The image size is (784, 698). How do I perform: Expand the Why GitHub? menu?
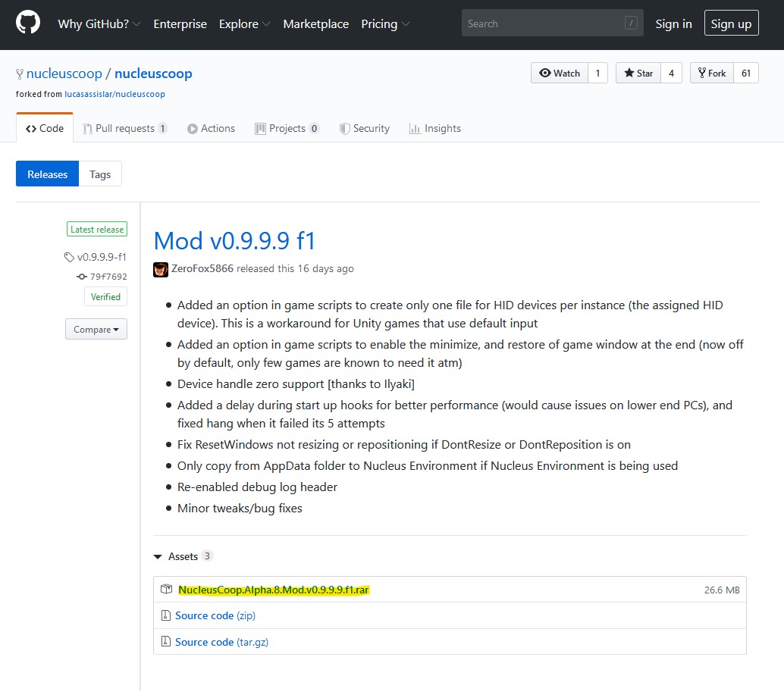coord(99,24)
